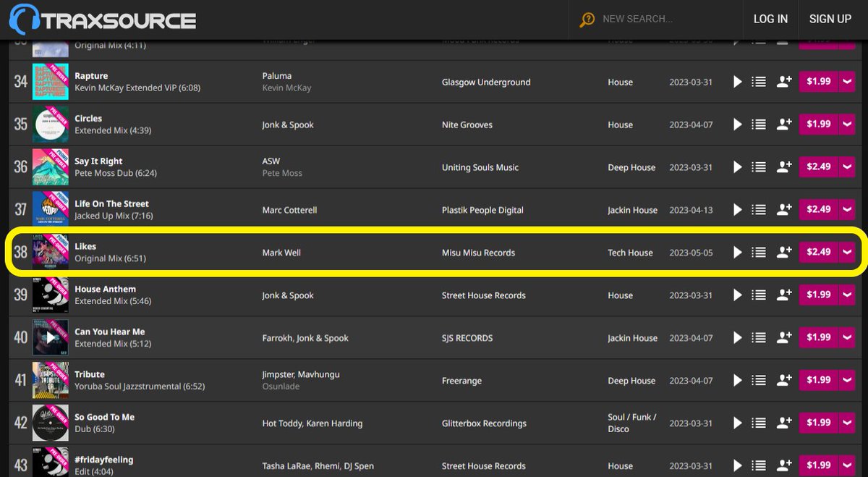This screenshot has width=868, height=477.
Task: Expand purchase options for So Good To Me
Action: (848, 423)
